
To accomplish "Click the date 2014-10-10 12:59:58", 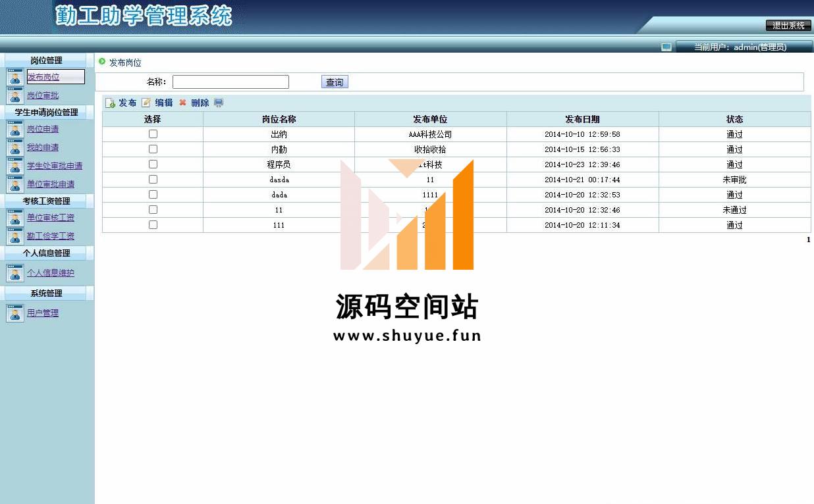I will click(582, 134).
